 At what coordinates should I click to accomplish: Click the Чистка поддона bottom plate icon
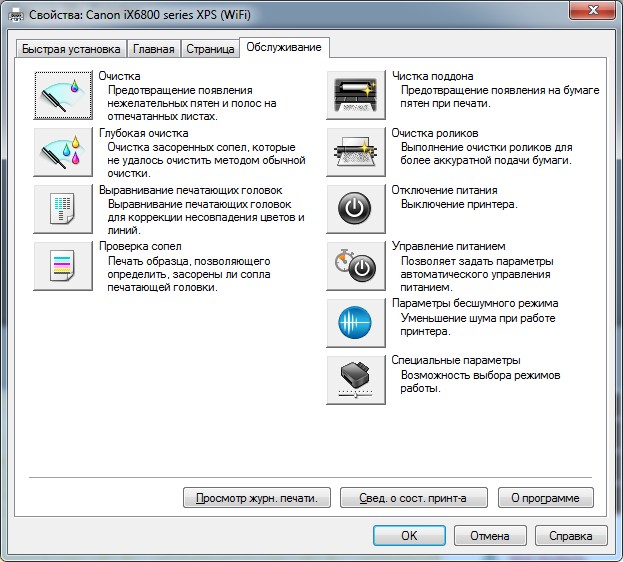pos(356,95)
